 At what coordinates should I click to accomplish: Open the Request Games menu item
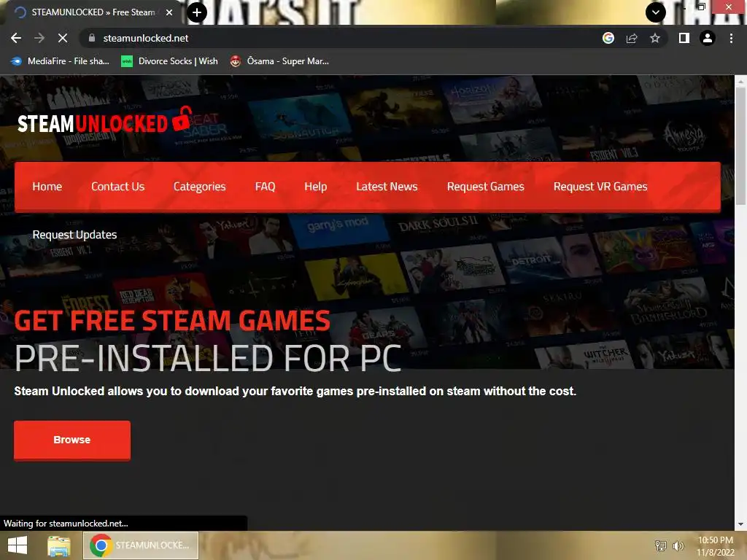coord(485,187)
